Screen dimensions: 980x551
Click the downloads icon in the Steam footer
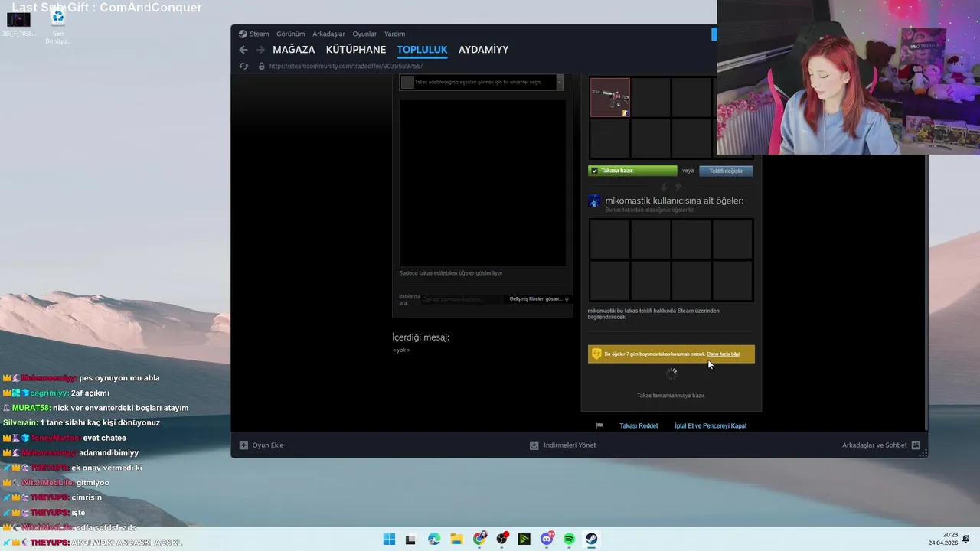(x=534, y=445)
